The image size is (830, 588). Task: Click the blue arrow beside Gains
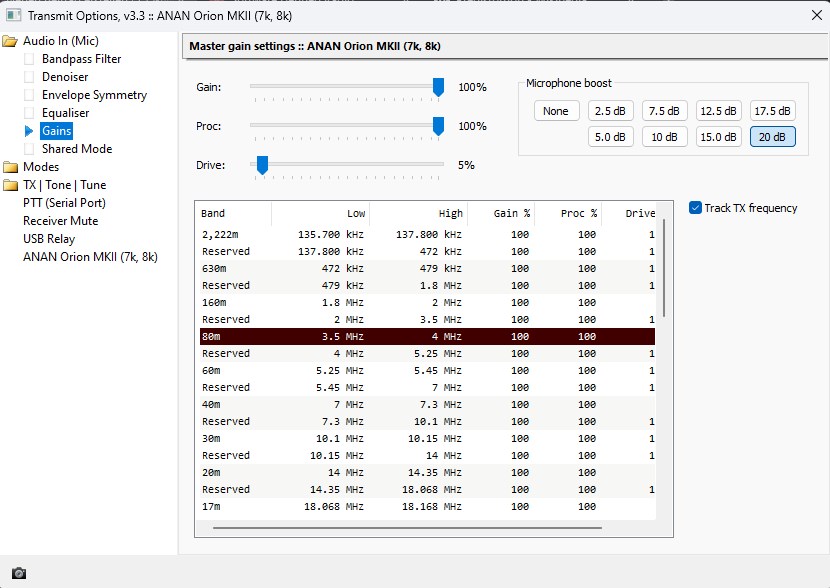pyautogui.click(x=29, y=131)
